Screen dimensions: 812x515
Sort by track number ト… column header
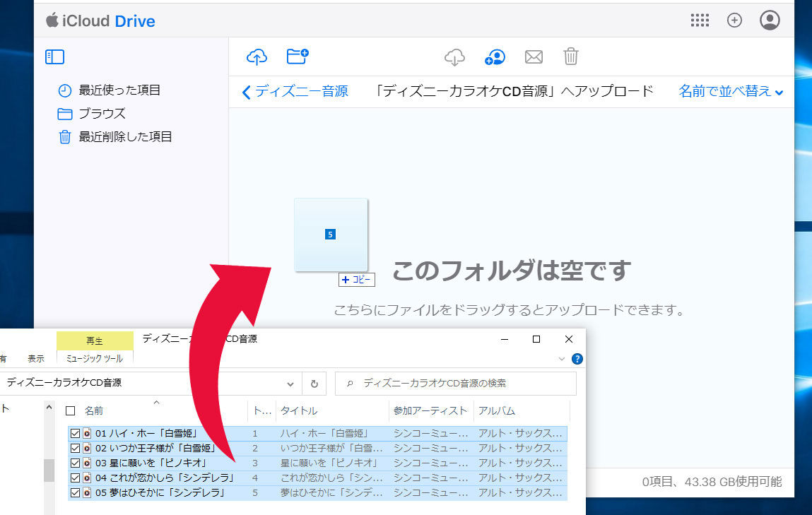pyautogui.click(x=262, y=411)
